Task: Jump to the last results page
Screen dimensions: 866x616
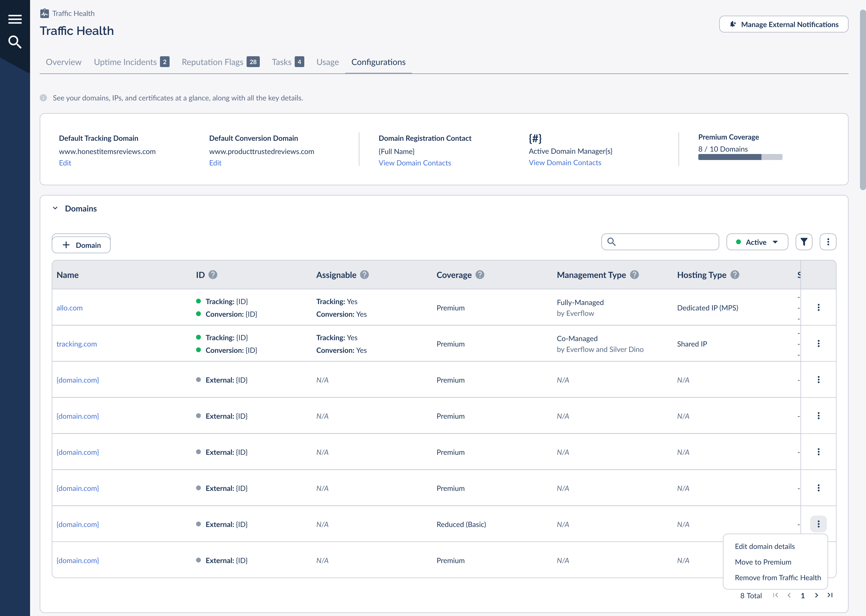Action: click(x=830, y=595)
